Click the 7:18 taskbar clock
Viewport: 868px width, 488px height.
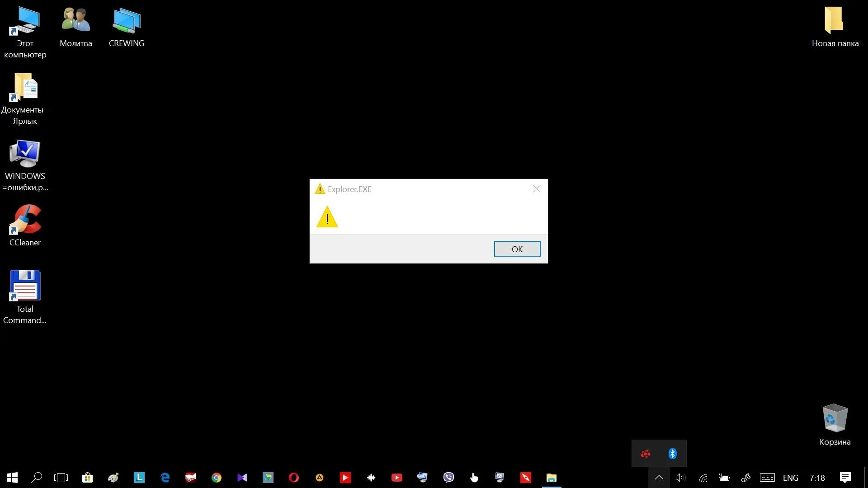817,478
